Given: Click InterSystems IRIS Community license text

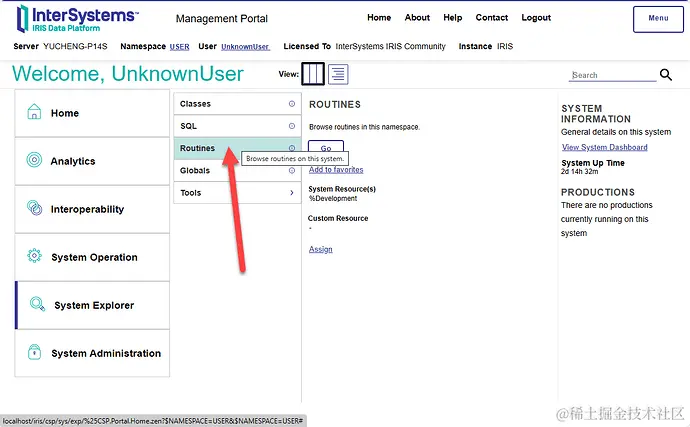Looking at the screenshot, I should 390,46.
